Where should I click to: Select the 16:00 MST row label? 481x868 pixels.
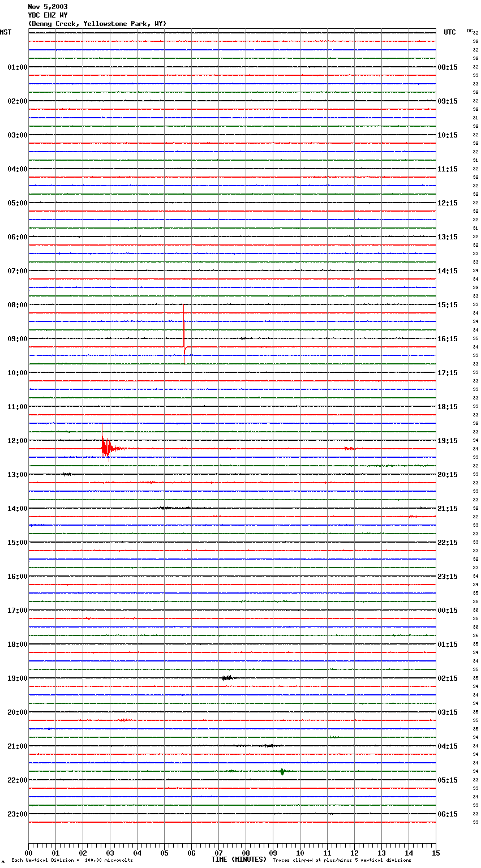[18, 577]
